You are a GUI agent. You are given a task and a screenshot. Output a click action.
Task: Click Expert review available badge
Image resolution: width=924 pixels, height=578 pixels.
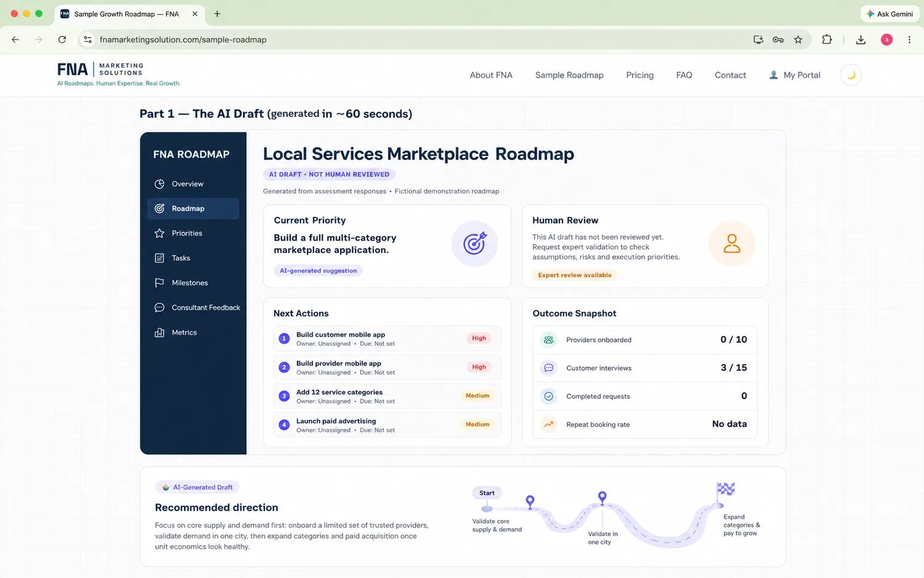pos(575,275)
